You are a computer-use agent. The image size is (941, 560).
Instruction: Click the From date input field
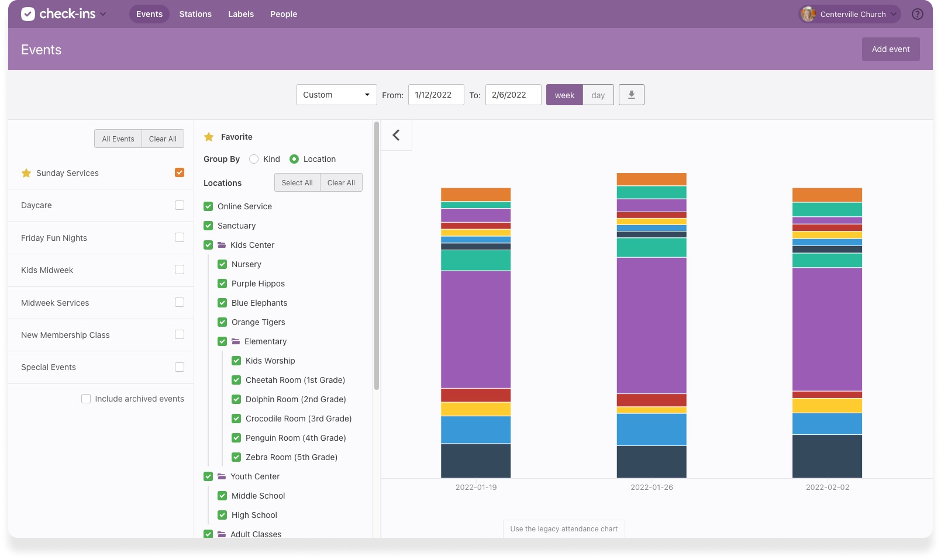436,94
